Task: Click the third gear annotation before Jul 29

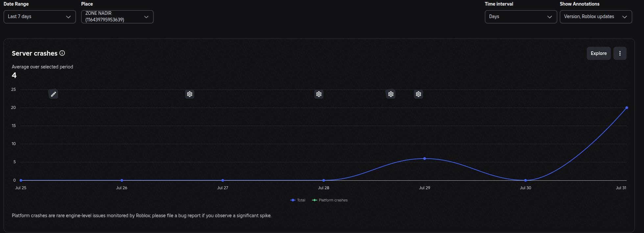Action: 391,94
